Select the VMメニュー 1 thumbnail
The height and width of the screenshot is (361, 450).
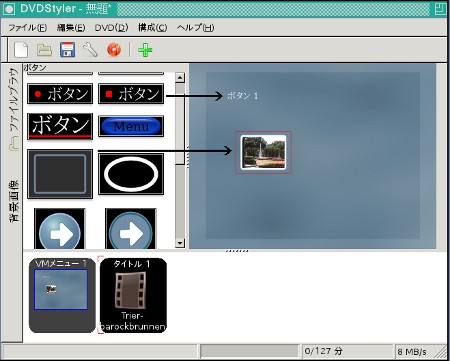click(62, 295)
